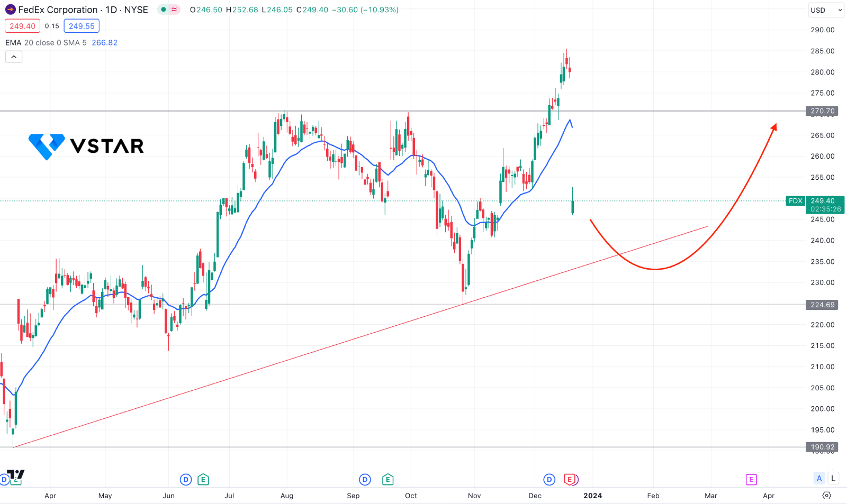
Task: Open the USD currency dropdown
Action: [x=826, y=10]
